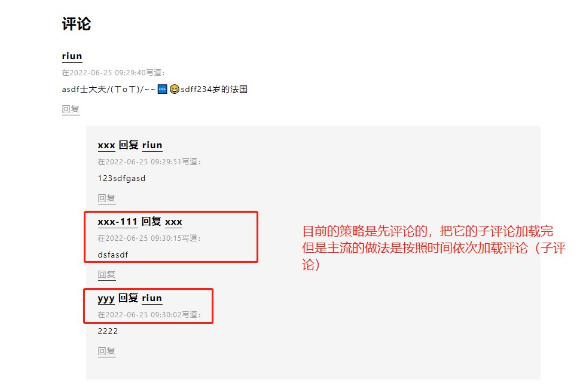Click 回复 below the 123sdfgasd reply
This screenshot has height=392, width=583.
coord(106,198)
